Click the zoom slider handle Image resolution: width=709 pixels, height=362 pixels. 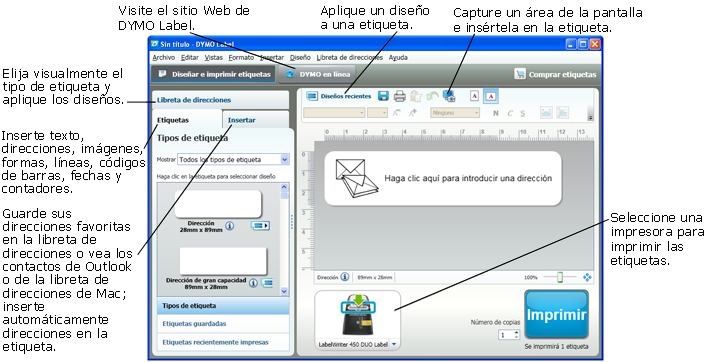(x=560, y=277)
